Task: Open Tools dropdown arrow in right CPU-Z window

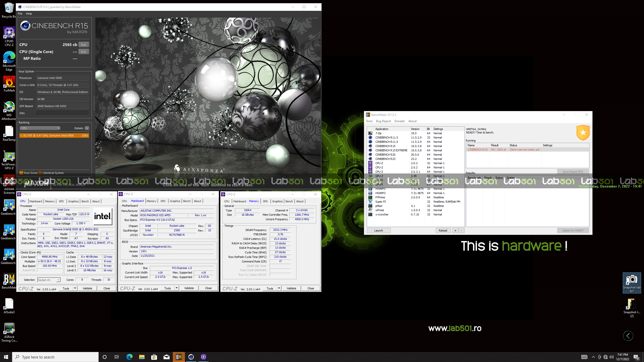Action: coord(279,288)
